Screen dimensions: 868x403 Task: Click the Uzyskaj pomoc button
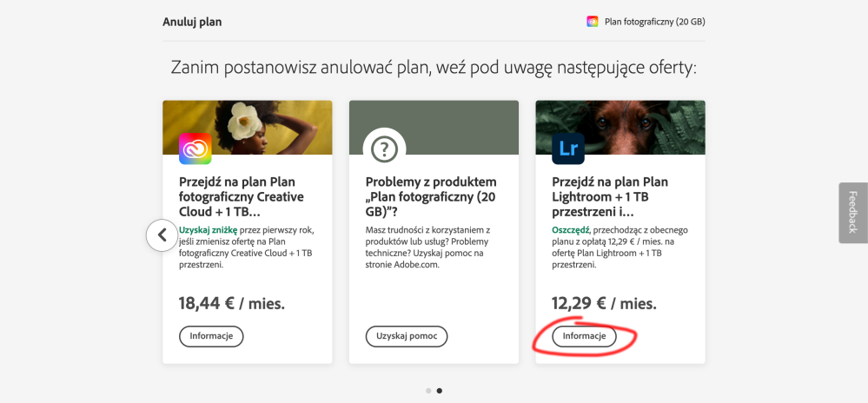pos(407,336)
